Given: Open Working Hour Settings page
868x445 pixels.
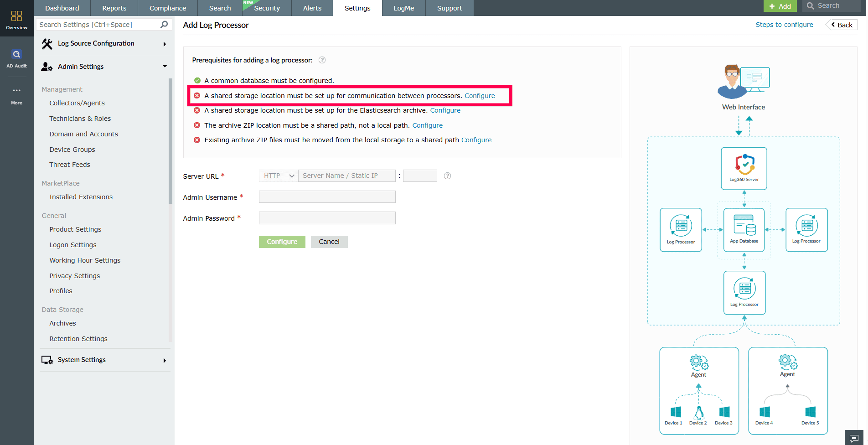Looking at the screenshot, I should click(x=85, y=260).
